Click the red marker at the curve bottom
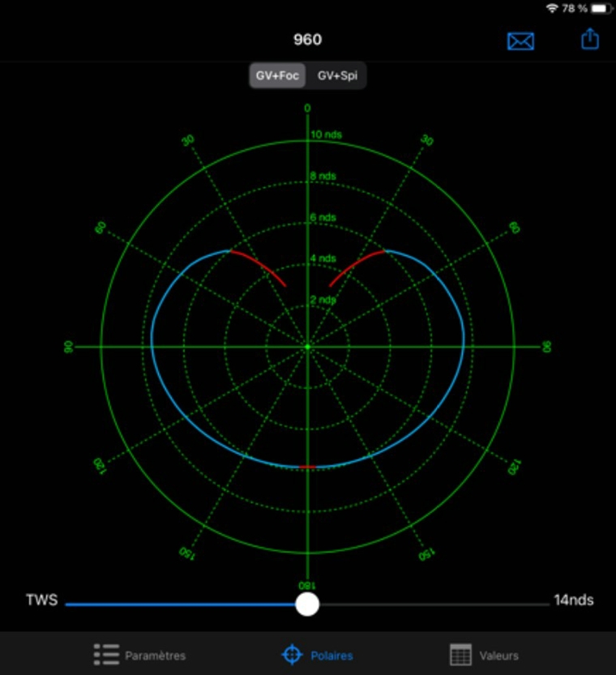Screen dimensions: 616x675 pyautogui.click(x=307, y=468)
